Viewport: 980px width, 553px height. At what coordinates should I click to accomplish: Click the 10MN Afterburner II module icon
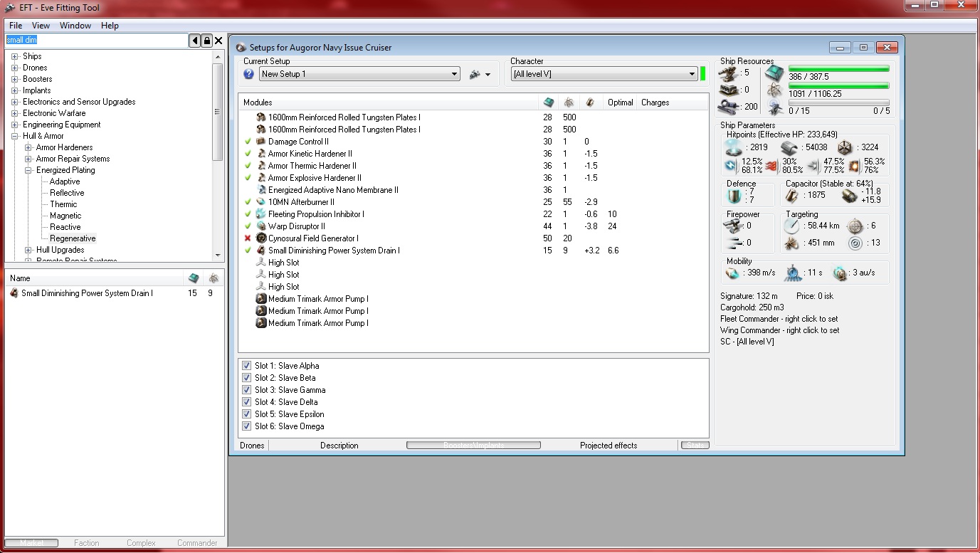click(x=261, y=202)
